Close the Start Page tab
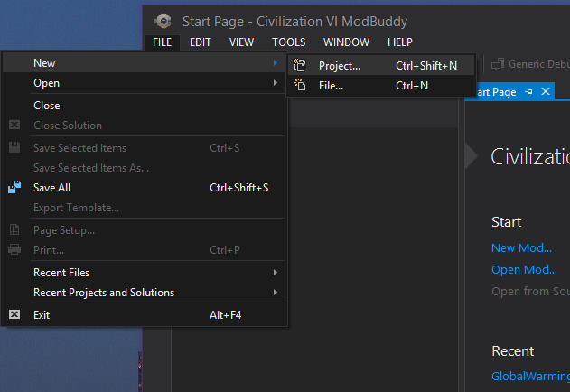The image size is (570, 392). point(546,92)
